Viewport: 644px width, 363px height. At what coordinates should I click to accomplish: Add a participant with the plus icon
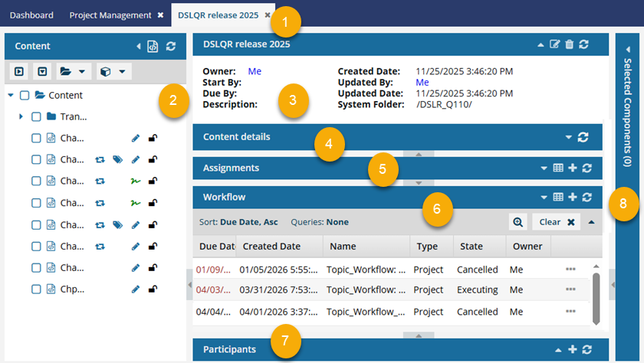(x=572, y=350)
